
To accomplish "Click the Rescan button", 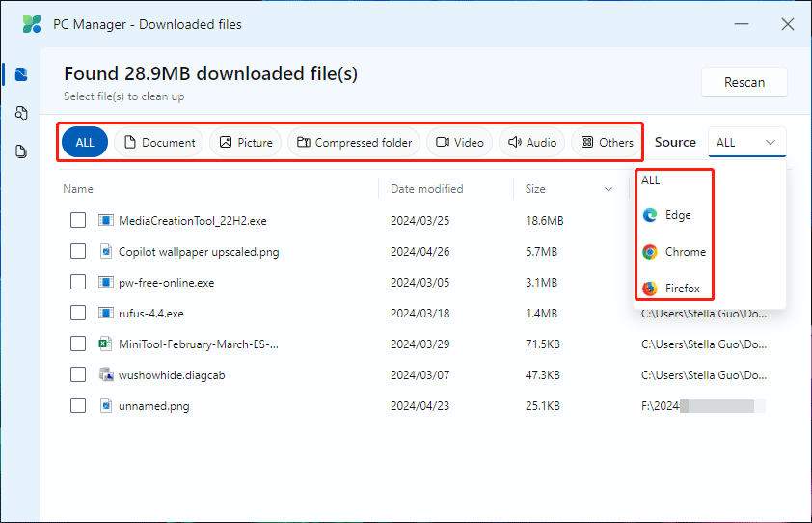I will [744, 82].
